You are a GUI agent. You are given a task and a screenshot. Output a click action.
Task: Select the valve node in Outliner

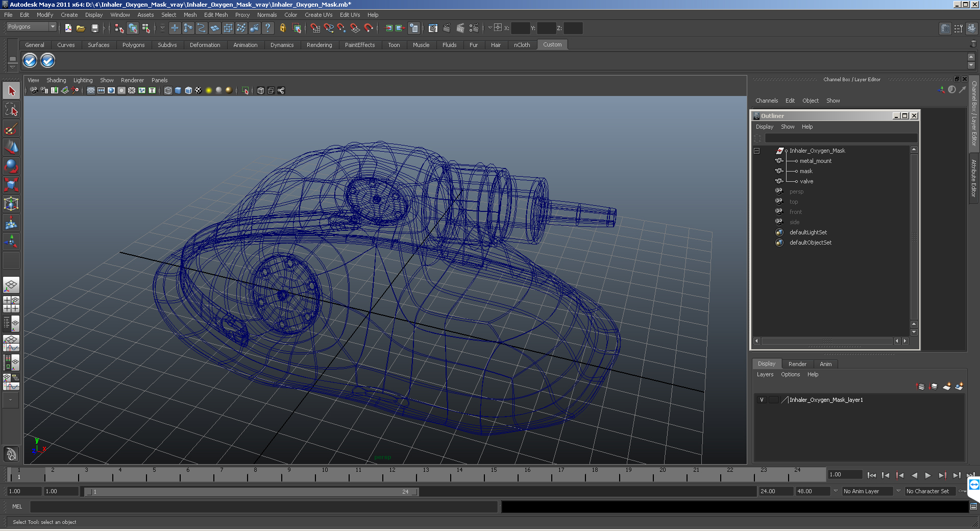[806, 181]
